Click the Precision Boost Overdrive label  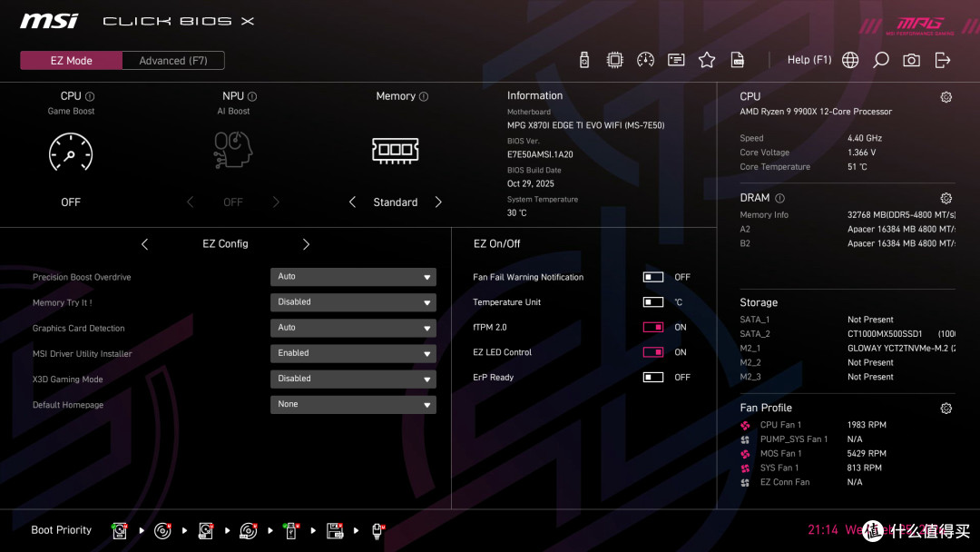point(82,277)
